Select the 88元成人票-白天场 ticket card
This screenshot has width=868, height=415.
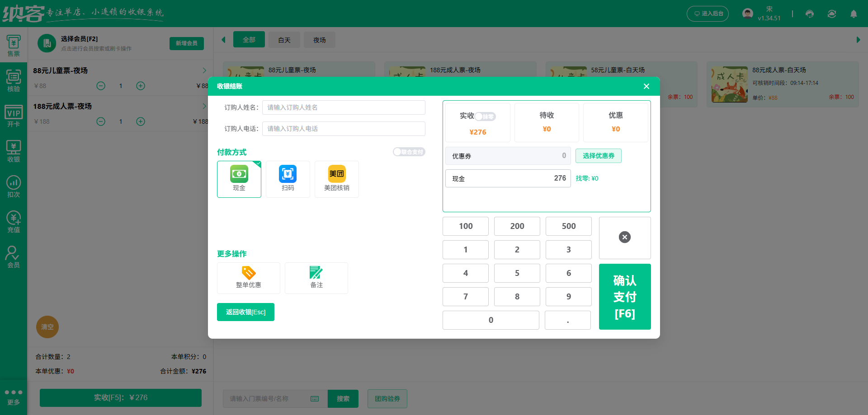[783, 84]
